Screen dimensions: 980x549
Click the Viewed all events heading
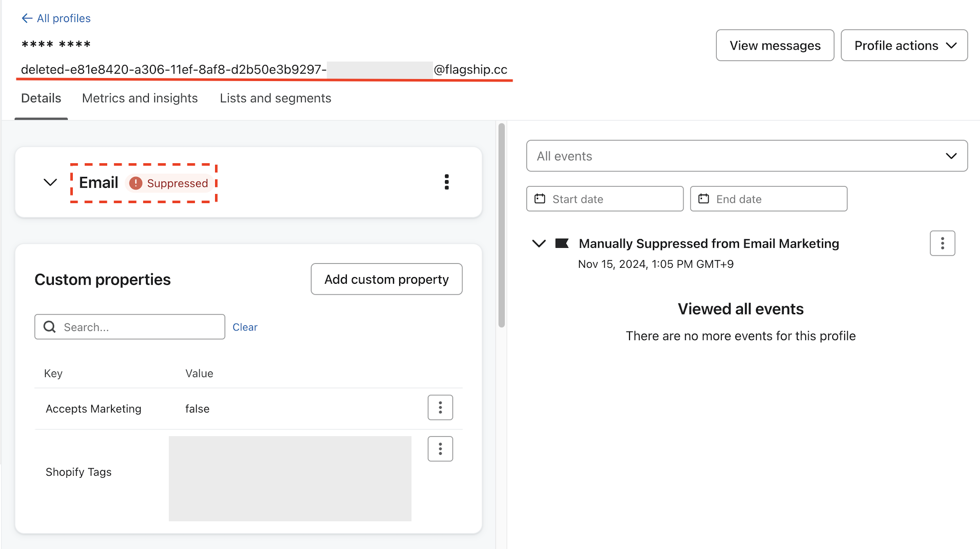[740, 309]
